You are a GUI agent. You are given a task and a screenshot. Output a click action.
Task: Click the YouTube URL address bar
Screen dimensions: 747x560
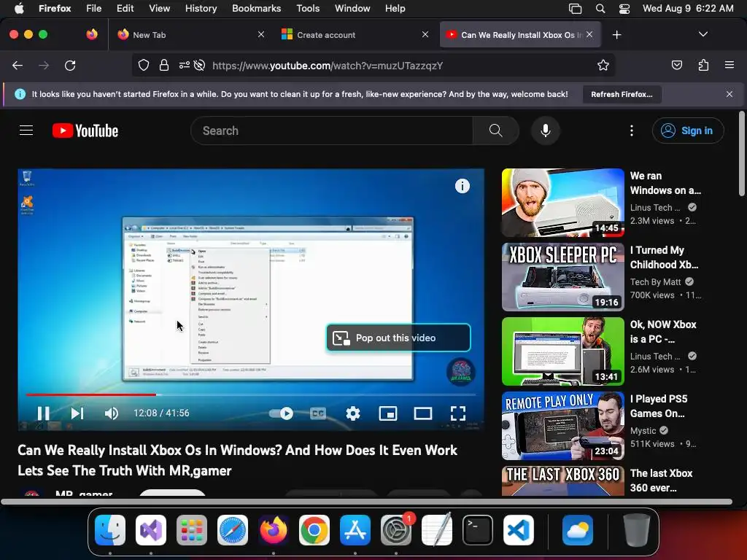328,65
